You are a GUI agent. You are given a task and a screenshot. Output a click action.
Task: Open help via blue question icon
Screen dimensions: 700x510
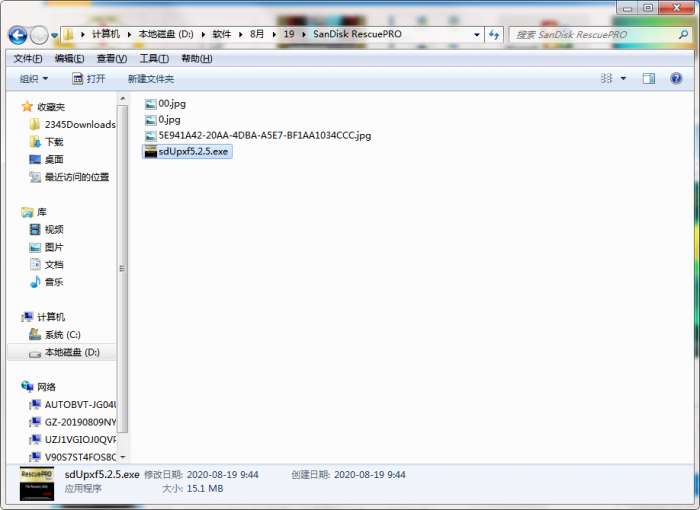(x=676, y=79)
